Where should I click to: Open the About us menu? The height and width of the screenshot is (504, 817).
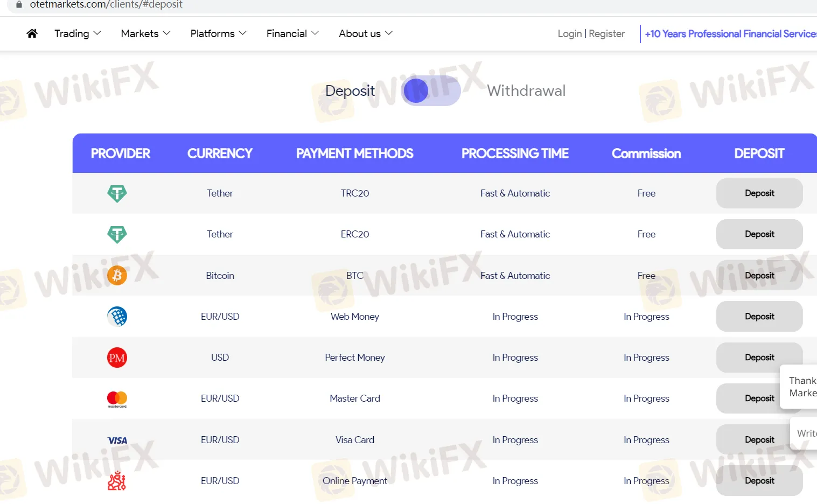click(366, 33)
